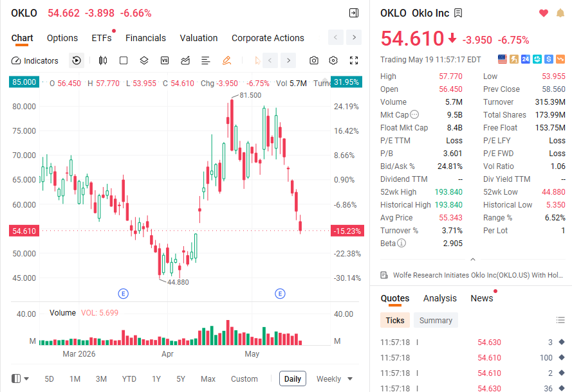Click the toolbar scroll-right arrow before the camera icon
The width and height of the screenshot is (572, 392).
coord(288,60)
